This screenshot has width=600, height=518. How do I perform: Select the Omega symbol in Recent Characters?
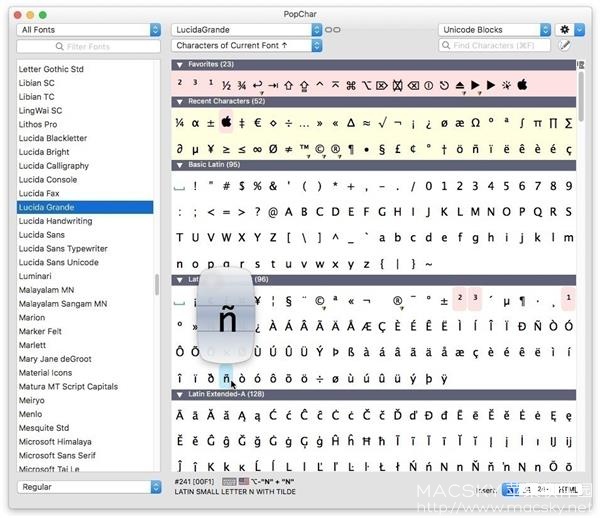point(475,123)
